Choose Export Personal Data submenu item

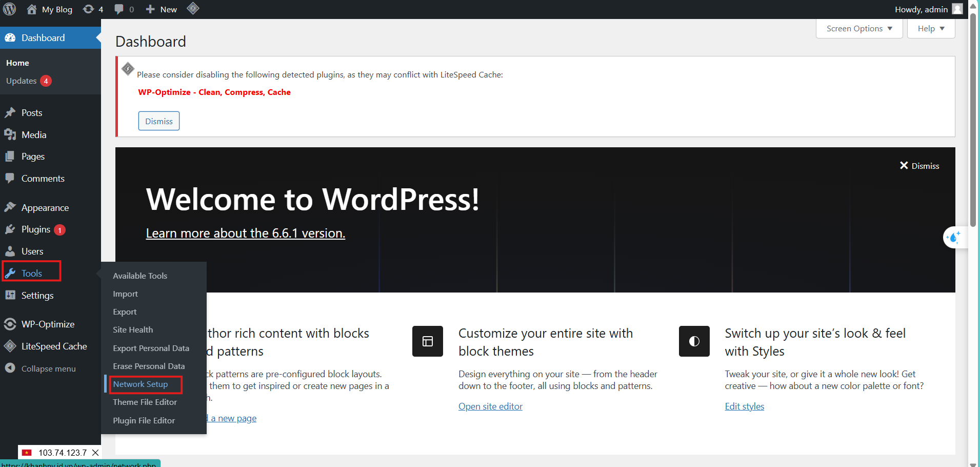(151, 348)
